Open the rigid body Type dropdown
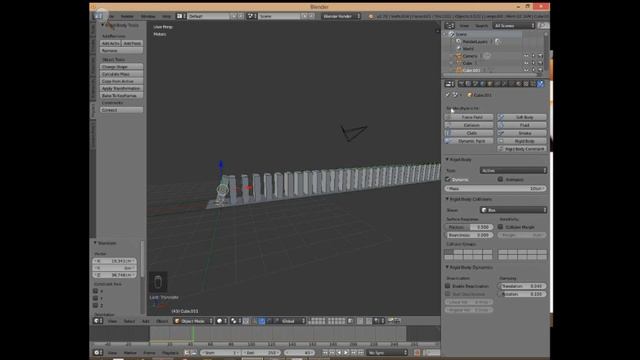The height and width of the screenshot is (360, 640). coord(513,170)
